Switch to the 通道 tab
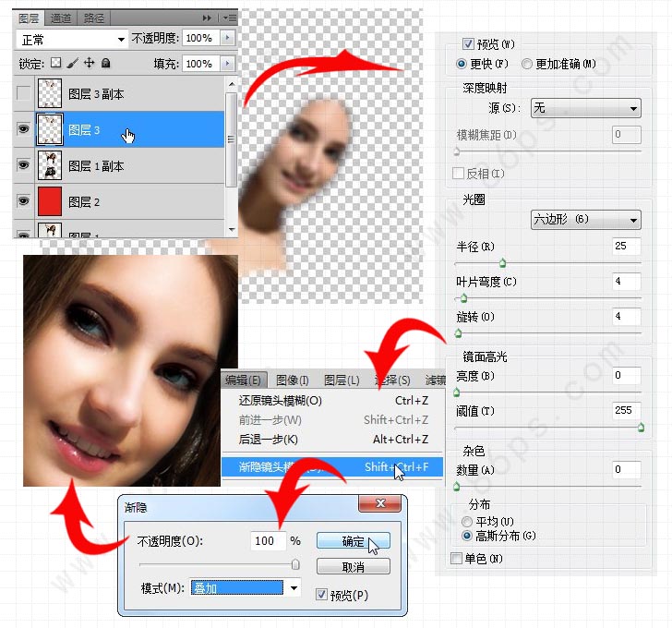 coord(61,18)
